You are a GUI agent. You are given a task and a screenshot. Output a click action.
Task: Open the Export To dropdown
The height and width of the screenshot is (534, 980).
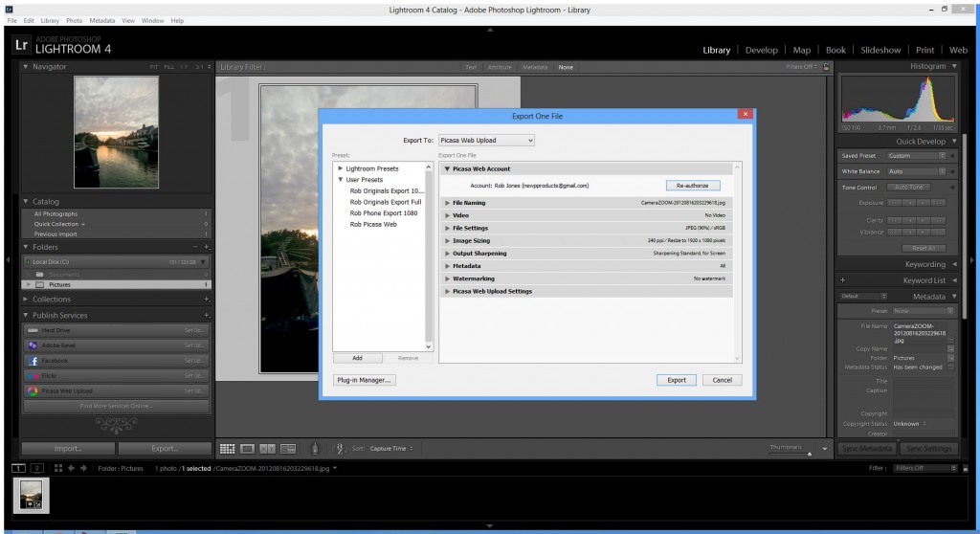486,141
